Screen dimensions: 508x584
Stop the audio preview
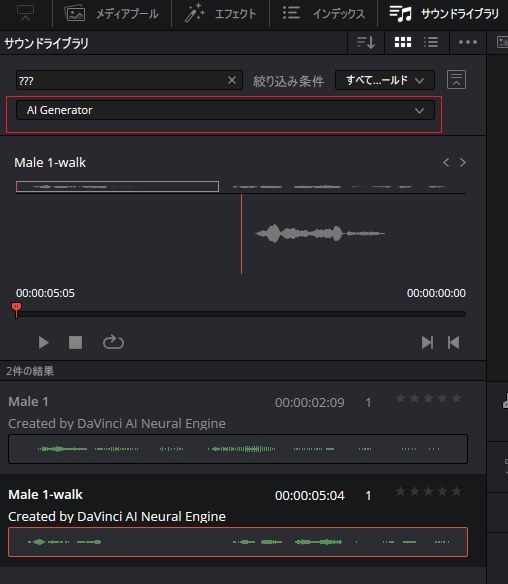click(x=75, y=342)
